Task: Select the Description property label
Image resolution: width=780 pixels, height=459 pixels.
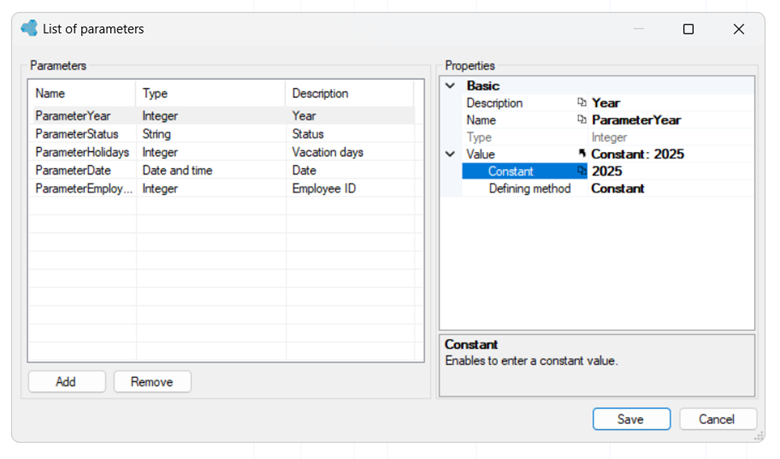Action: click(494, 103)
